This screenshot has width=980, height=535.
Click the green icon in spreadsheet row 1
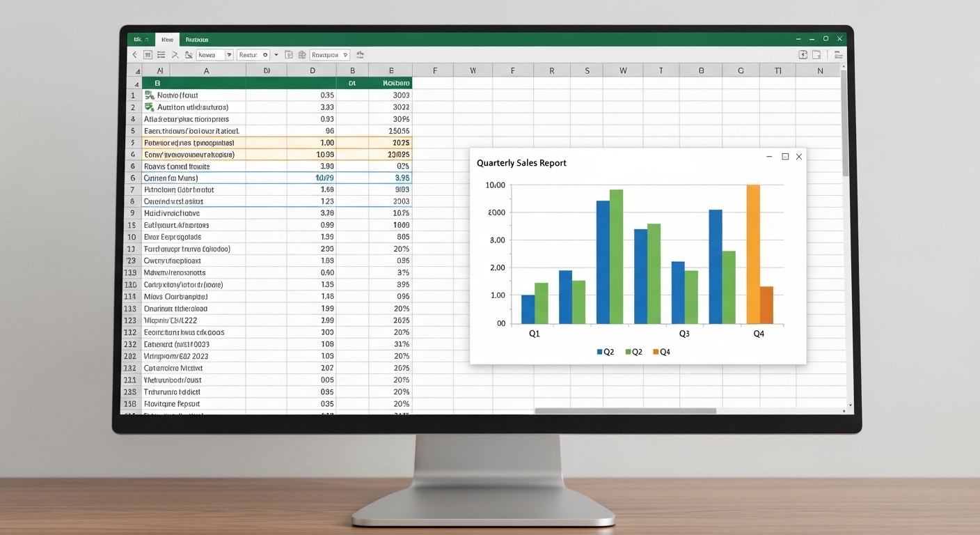148,95
